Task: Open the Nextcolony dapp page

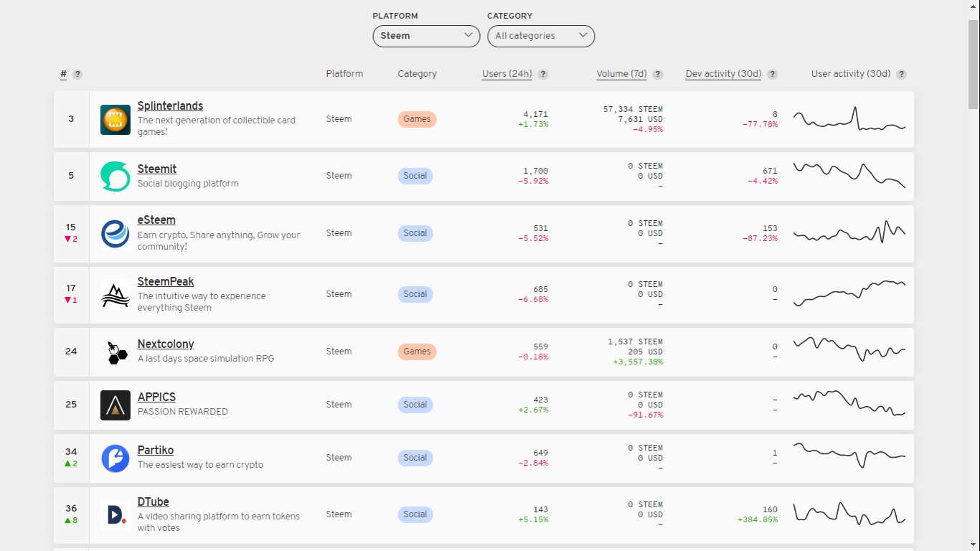Action: [x=166, y=344]
